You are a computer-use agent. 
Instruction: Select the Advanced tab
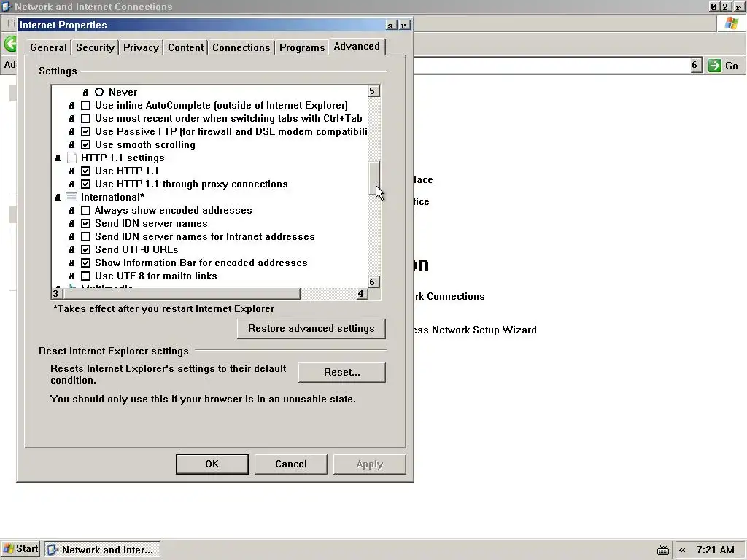pyautogui.click(x=356, y=47)
